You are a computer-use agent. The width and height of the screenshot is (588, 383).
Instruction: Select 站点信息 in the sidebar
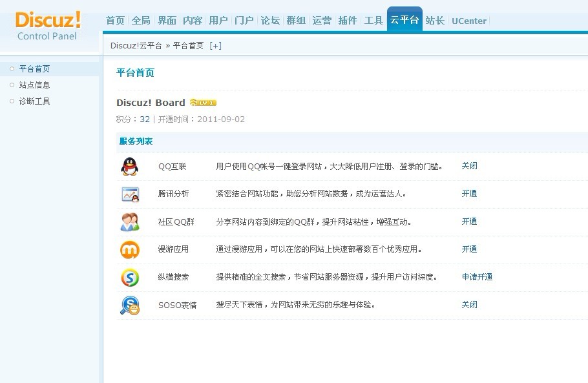tap(34, 85)
